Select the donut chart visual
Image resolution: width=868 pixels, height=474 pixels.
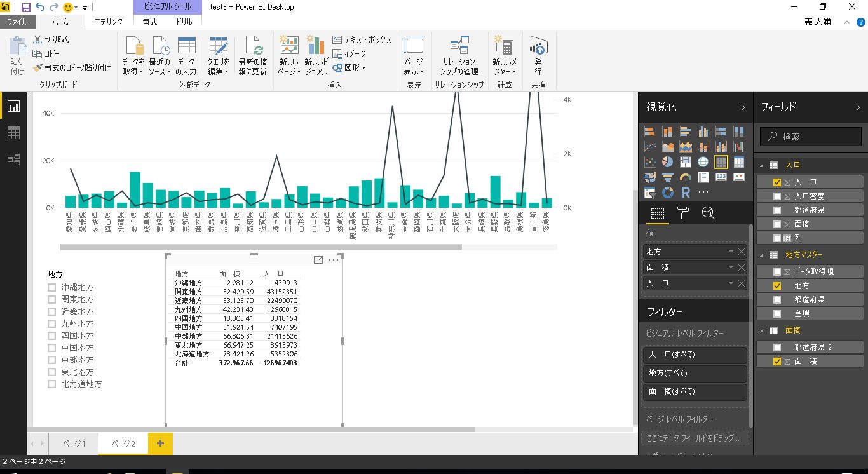[668, 193]
